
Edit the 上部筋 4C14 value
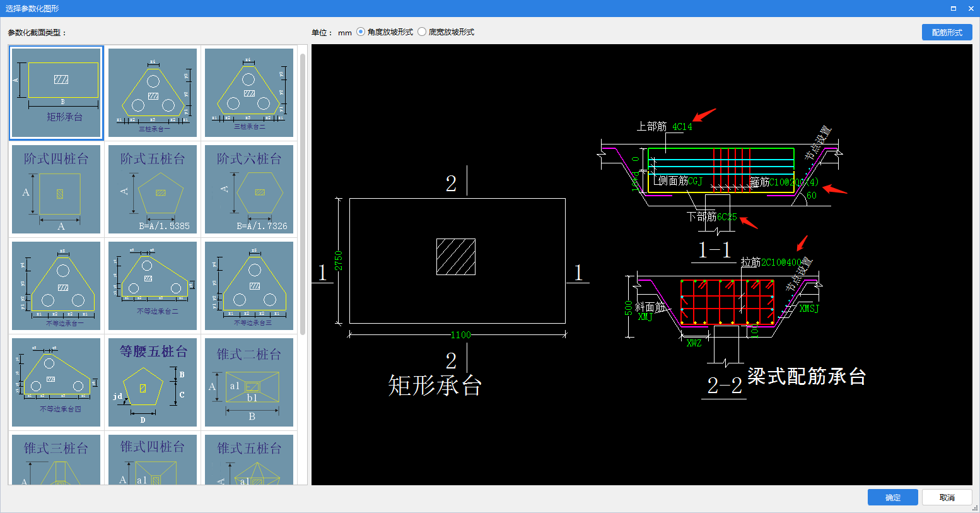click(682, 127)
